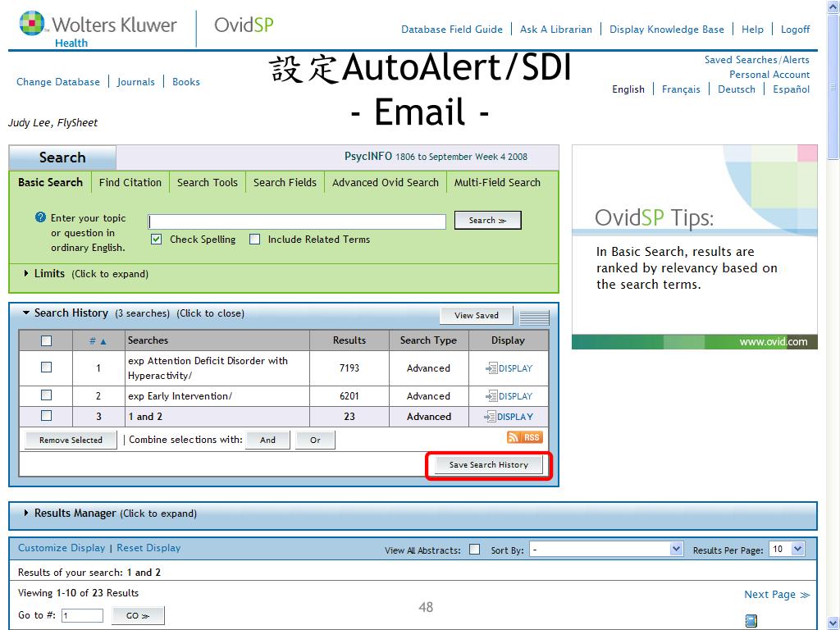Switch language to Español

point(792,89)
